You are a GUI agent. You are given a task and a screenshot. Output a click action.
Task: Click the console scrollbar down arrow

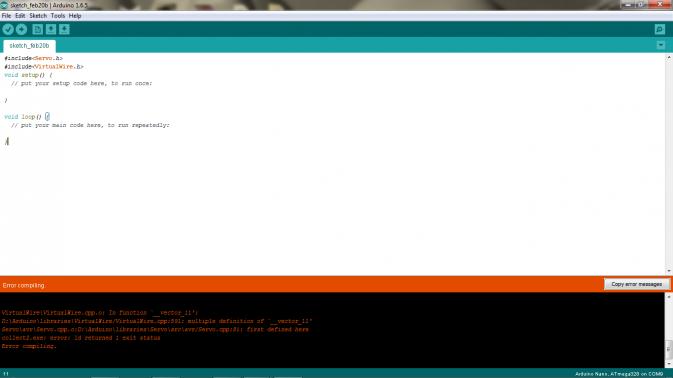click(x=669, y=364)
